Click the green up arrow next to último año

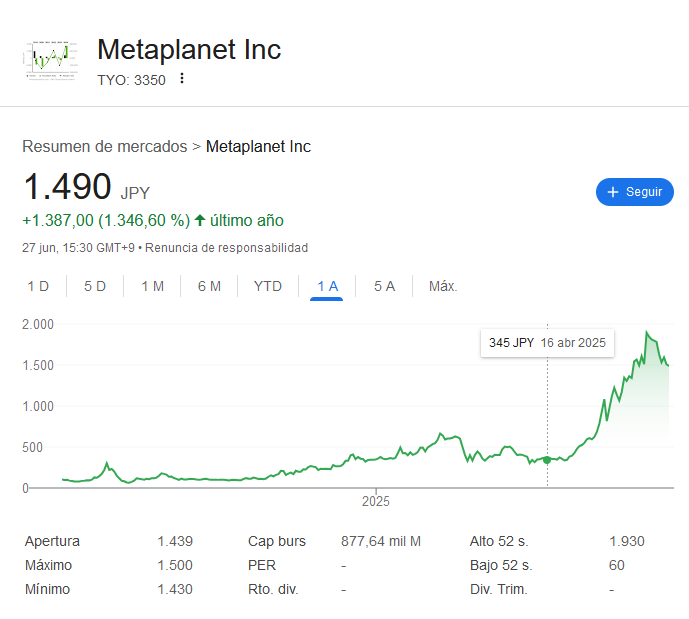(x=200, y=220)
